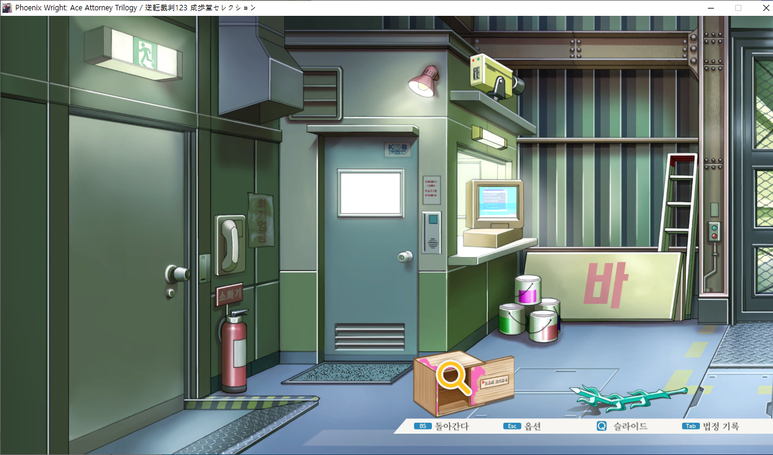Examine the metal duct hood above the door
Screen dimensions: 773x455
[260, 69]
